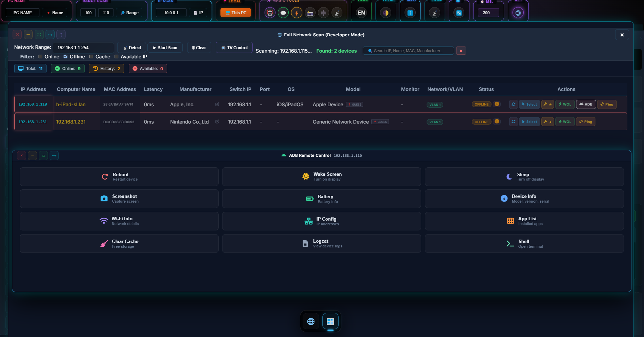This screenshot has height=337, width=644.
Task: Open the chat bubble magic tool
Action: tap(283, 13)
